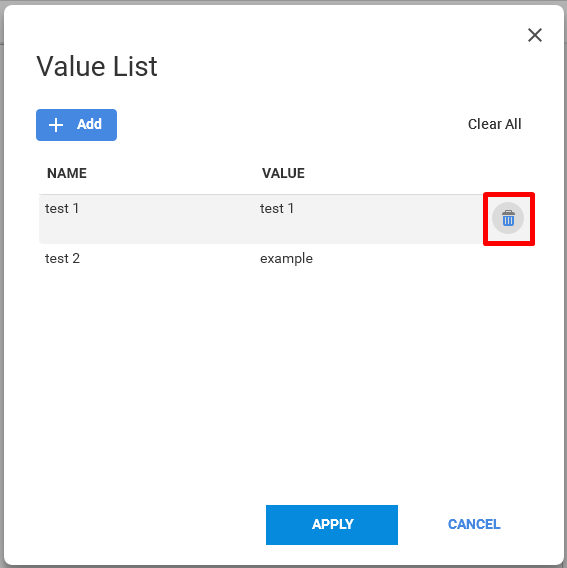Sort by the VALUE column header
The image size is (567, 568).
(x=283, y=173)
